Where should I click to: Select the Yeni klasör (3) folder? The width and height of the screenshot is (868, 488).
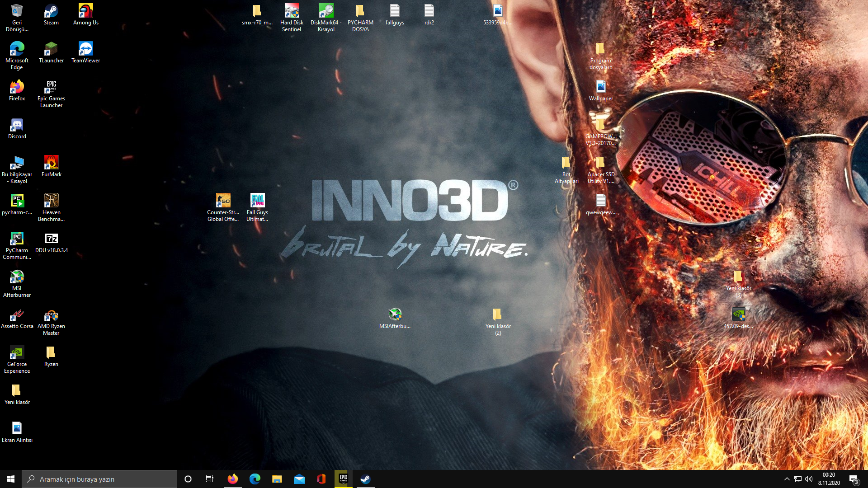coord(738,283)
